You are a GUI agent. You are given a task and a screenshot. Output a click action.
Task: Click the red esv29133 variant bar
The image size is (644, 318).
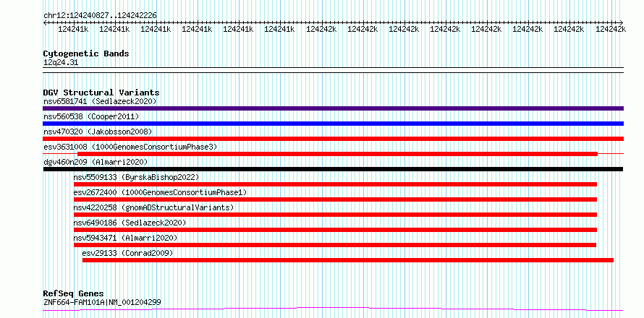(x=348, y=260)
